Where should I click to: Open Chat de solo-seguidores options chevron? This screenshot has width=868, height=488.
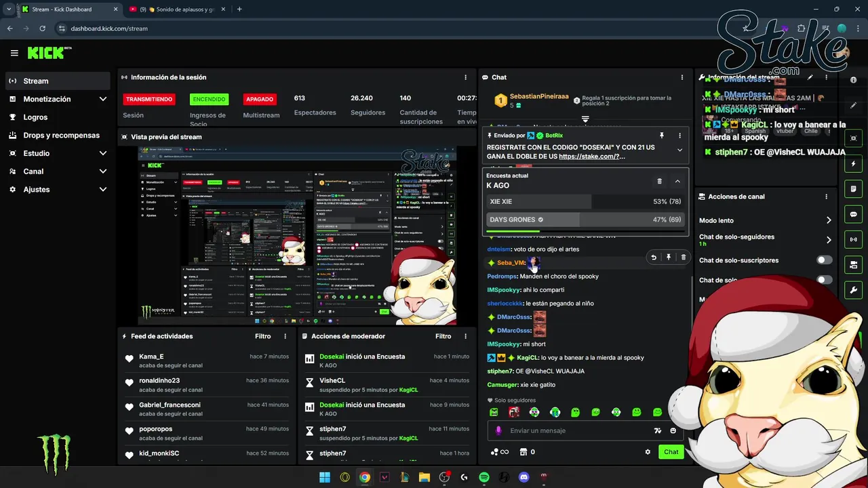point(828,240)
